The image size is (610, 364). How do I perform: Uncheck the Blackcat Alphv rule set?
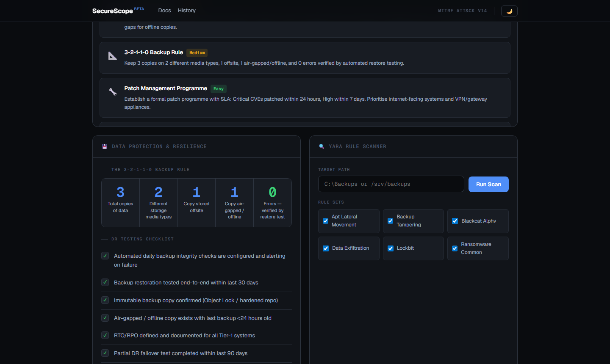(455, 221)
